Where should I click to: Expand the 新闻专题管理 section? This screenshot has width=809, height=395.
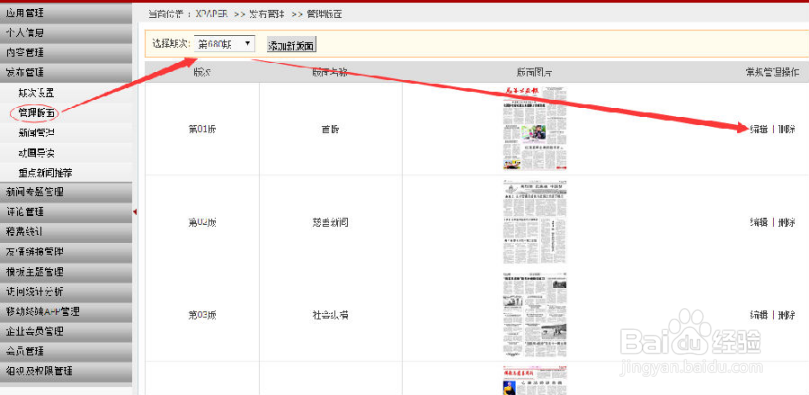66,192
